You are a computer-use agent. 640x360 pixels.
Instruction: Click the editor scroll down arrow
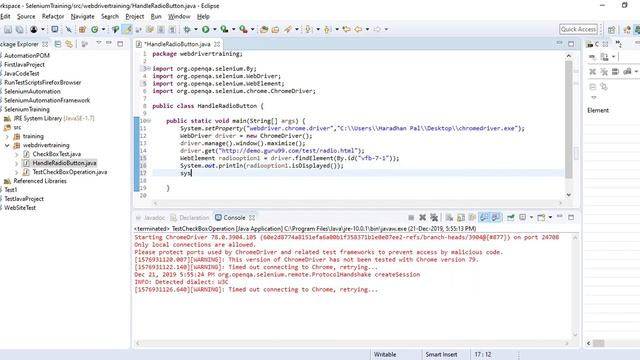tap(569, 195)
